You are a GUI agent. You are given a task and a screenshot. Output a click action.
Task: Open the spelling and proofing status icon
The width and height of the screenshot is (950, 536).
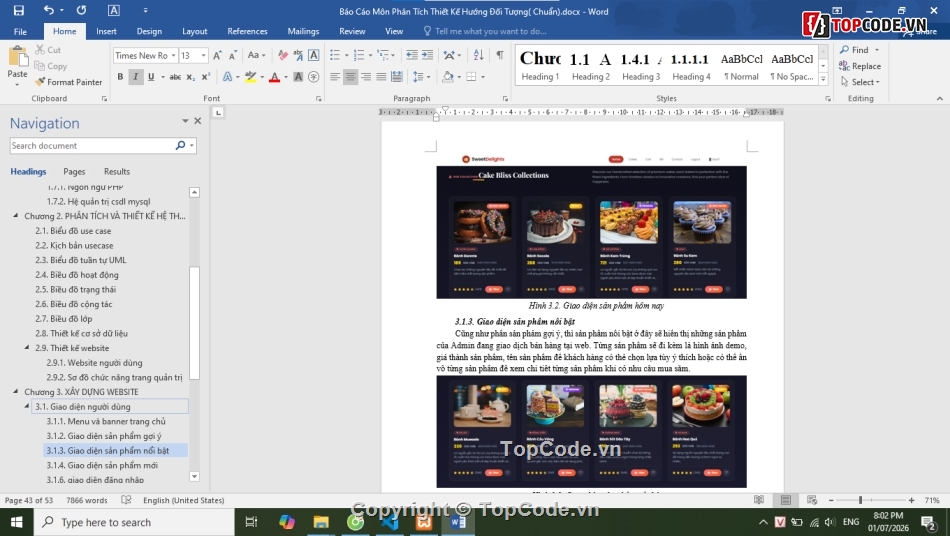(x=126, y=500)
